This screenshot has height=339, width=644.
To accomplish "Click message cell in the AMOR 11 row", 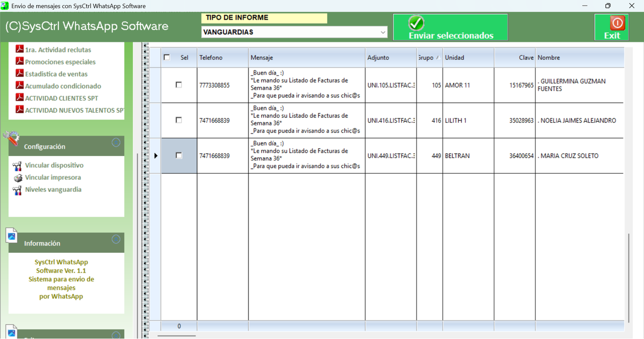I will [x=307, y=85].
